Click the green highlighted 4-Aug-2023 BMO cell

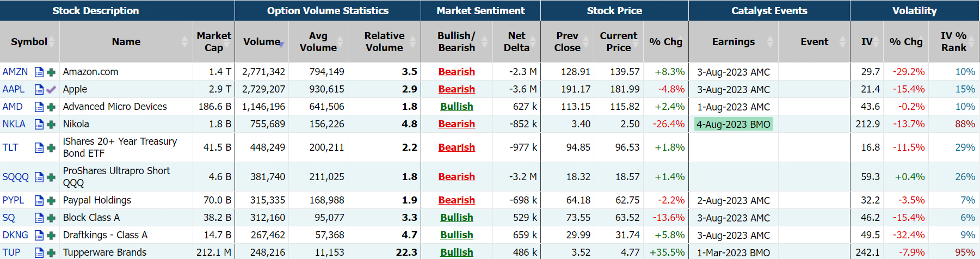point(734,124)
